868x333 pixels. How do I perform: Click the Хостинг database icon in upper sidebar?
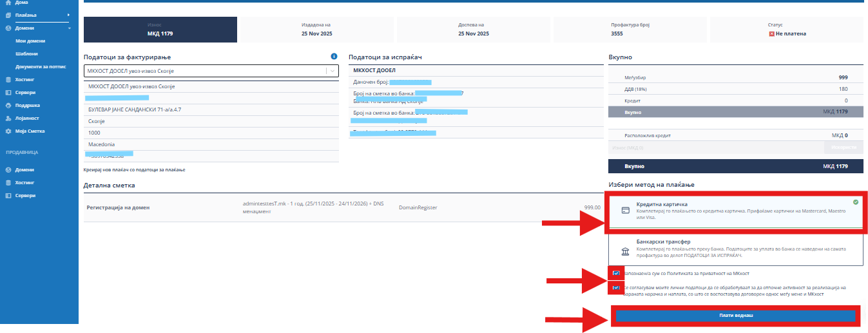pos(8,80)
